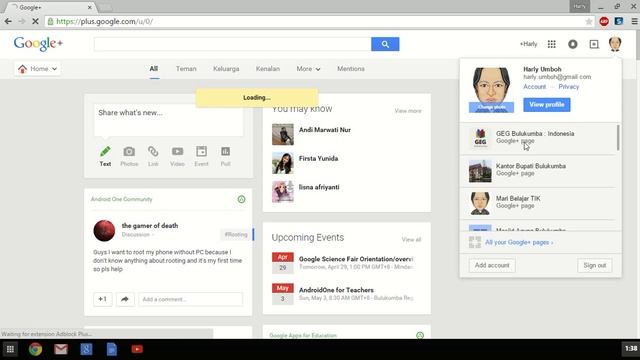Image resolution: width=640 pixels, height=360 pixels.
Task: Click the Google+ search input field
Action: 232,44
